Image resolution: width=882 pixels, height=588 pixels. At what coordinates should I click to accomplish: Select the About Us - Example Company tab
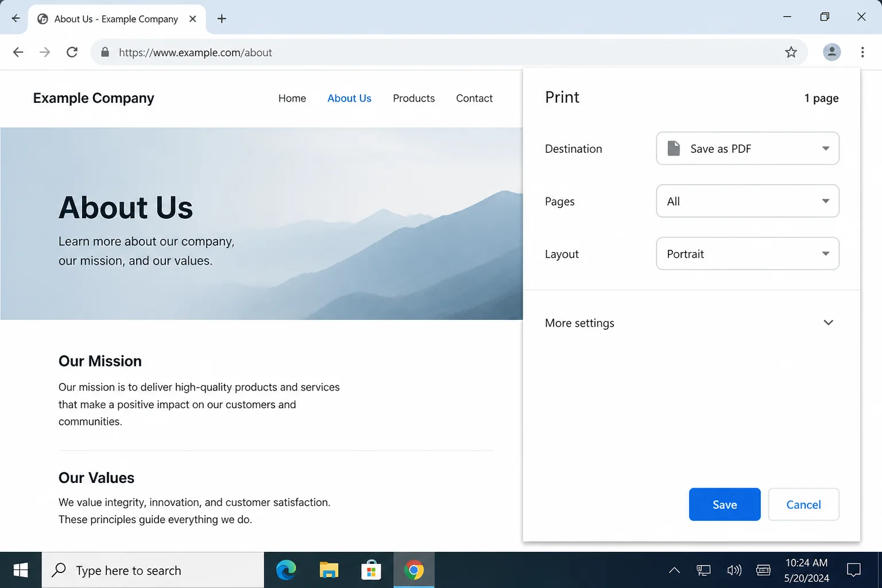[x=117, y=19]
